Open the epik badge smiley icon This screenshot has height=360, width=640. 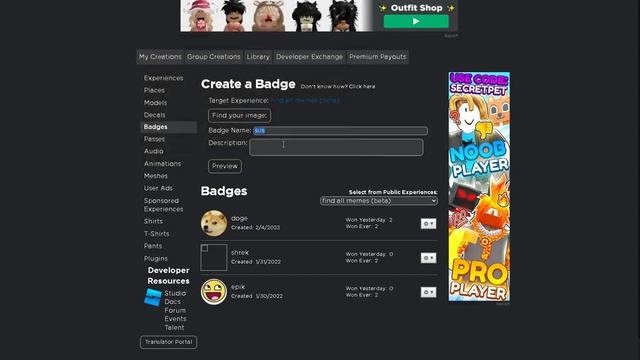tap(213, 291)
